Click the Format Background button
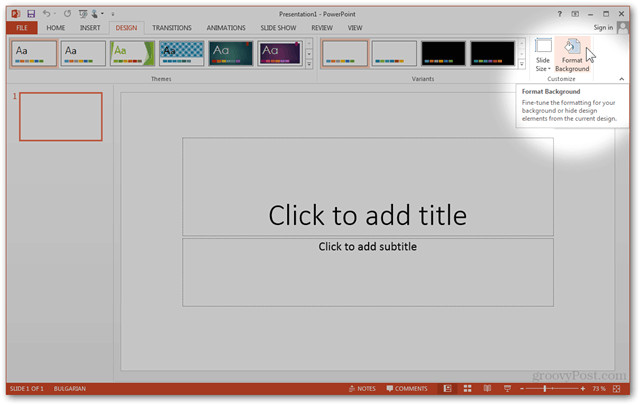The width and height of the screenshot is (640, 405). pos(572,54)
